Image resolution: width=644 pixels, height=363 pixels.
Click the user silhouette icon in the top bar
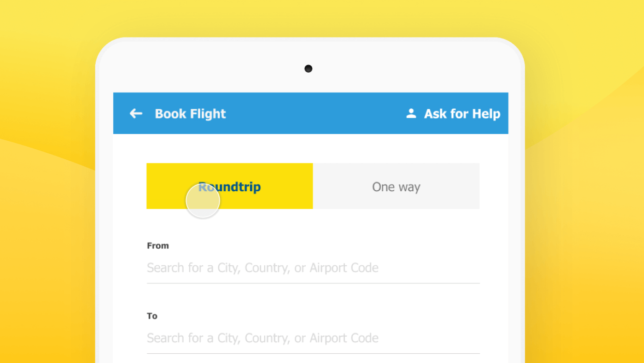pyautogui.click(x=411, y=113)
